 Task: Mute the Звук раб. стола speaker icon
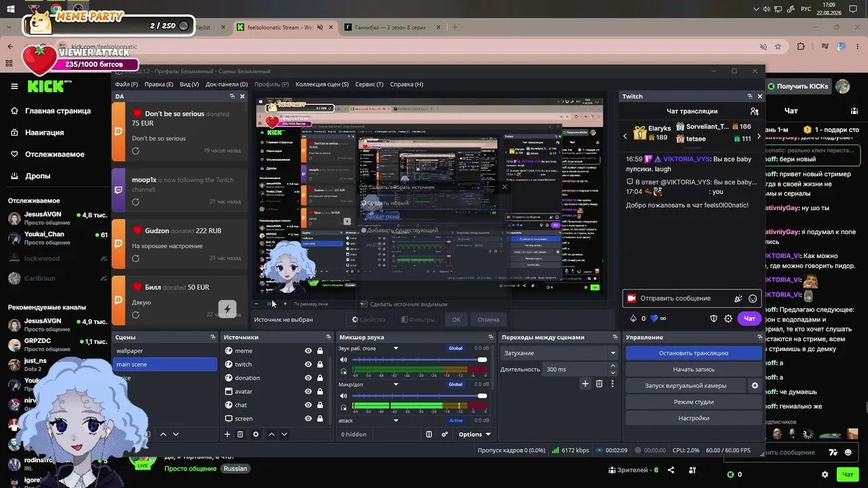(343, 360)
